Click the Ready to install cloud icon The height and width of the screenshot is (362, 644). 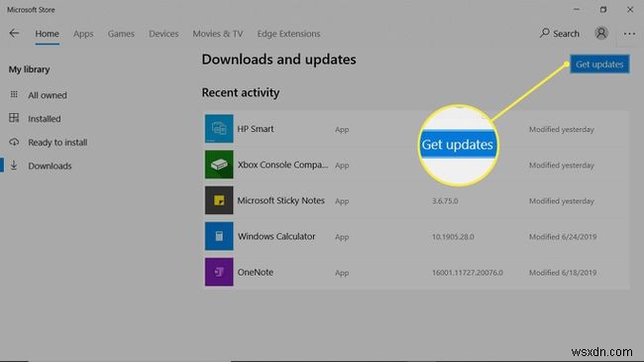click(x=14, y=142)
